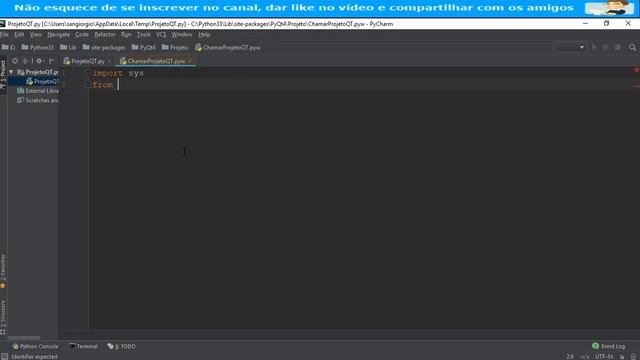Click the Run play icon
640x360 pixels.
click(594, 47)
